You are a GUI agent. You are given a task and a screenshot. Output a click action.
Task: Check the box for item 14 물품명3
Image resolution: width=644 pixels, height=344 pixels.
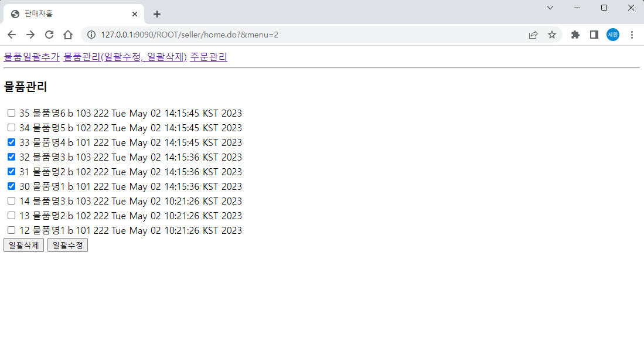click(x=12, y=201)
